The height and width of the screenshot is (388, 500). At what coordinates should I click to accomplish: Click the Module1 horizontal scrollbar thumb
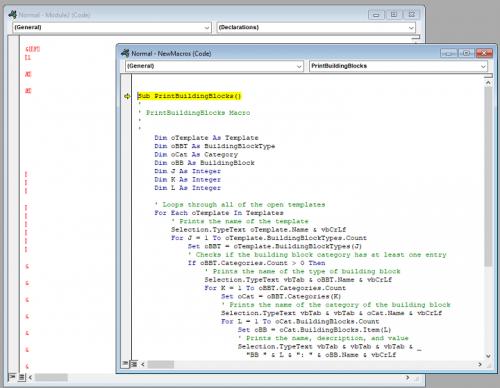pyautogui.click(x=51, y=377)
